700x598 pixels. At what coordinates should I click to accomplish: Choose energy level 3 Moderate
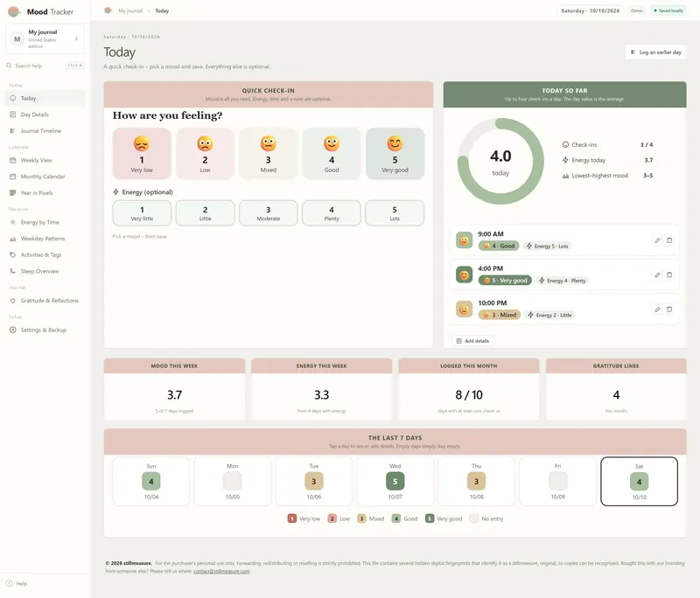(269, 213)
